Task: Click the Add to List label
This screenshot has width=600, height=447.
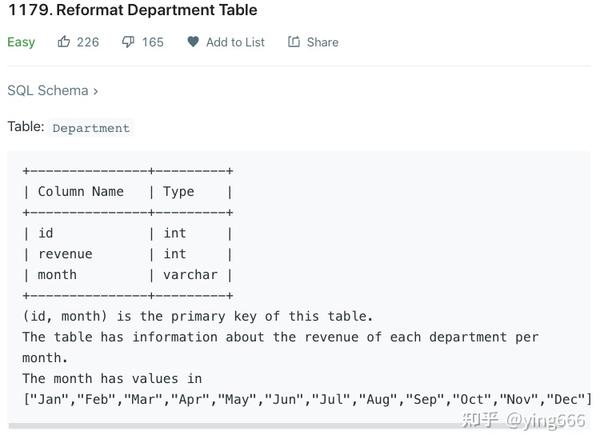Action: 235,42
